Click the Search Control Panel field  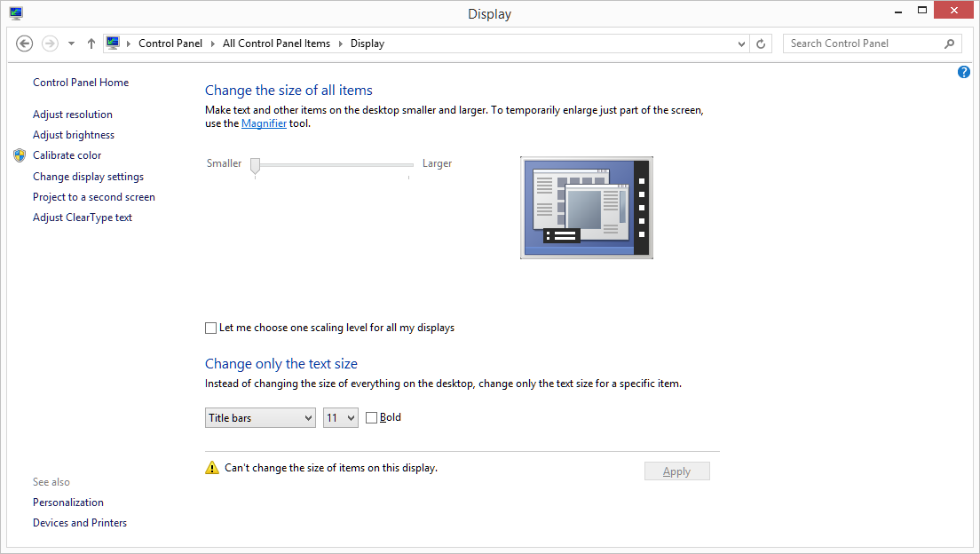[x=861, y=44]
